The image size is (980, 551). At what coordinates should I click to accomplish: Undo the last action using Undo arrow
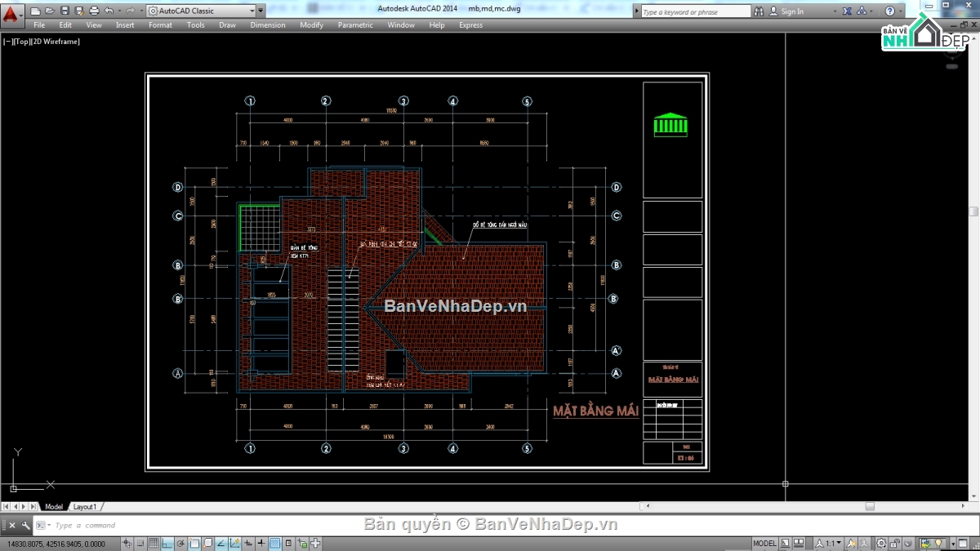point(109,11)
